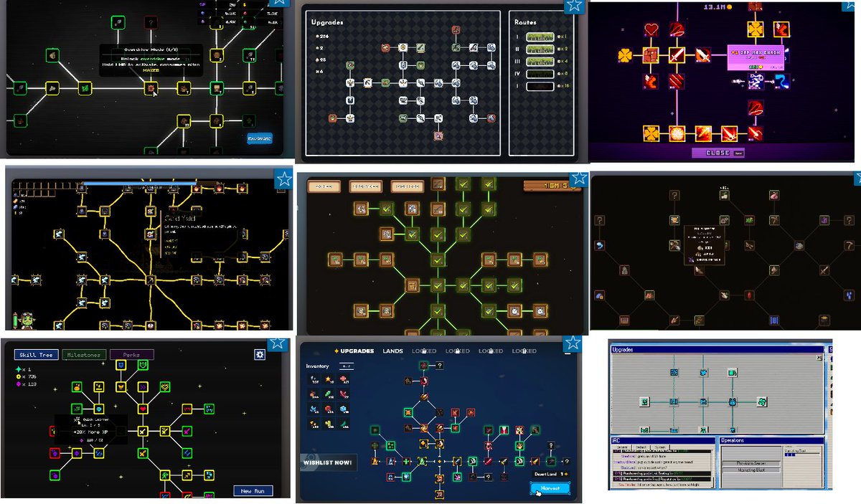Select Route I bar in Routes panel
The image size is (861, 504).
click(x=540, y=37)
